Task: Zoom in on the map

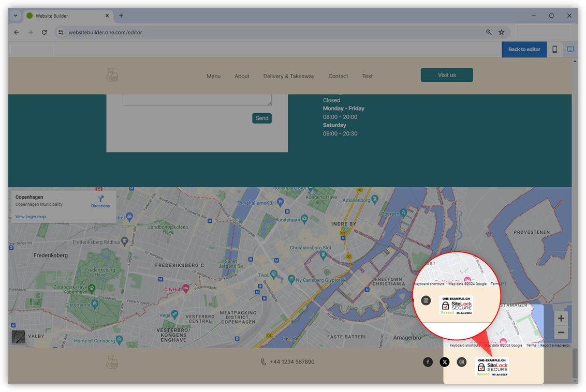Action: [x=561, y=318]
